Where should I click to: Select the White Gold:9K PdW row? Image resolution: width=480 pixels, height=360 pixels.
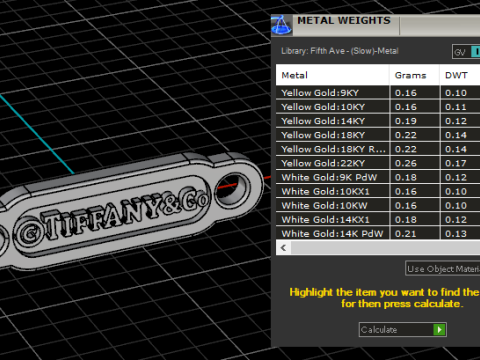378,177
